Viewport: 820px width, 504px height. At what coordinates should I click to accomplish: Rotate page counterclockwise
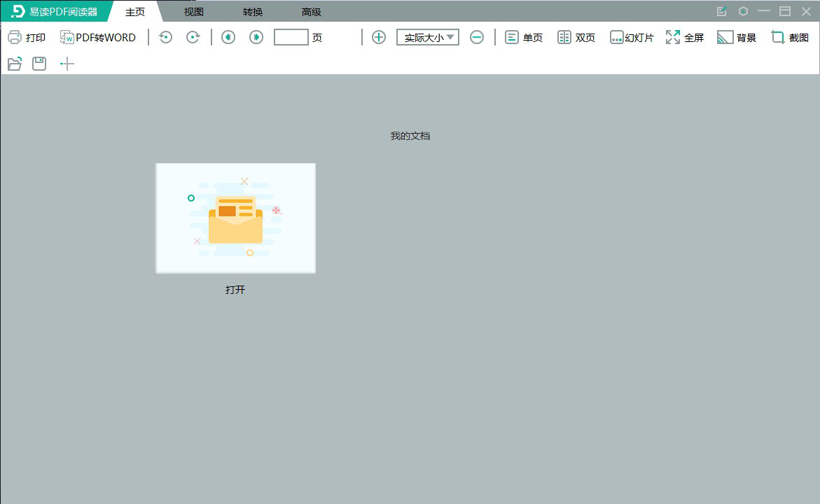165,37
